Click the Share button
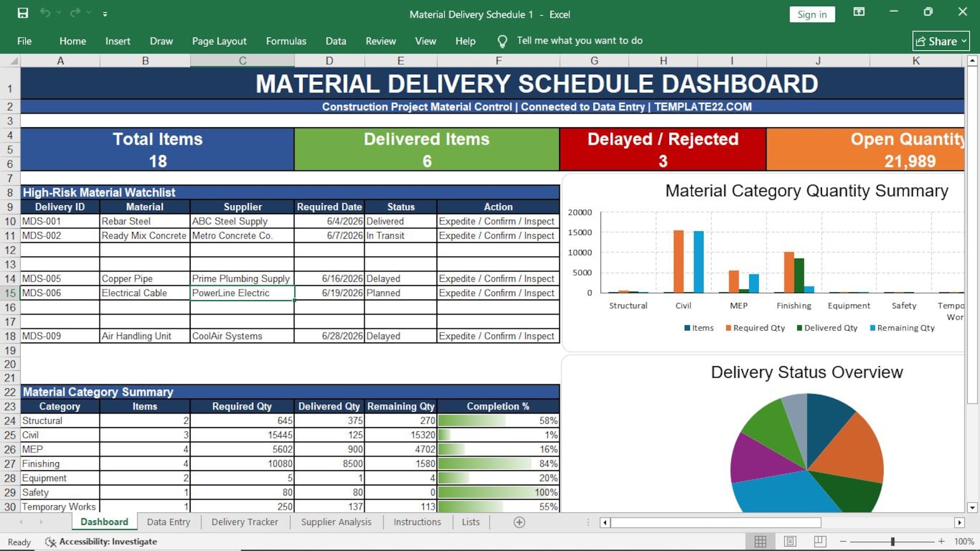This screenshot has width=980, height=551. [x=941, y=41]
